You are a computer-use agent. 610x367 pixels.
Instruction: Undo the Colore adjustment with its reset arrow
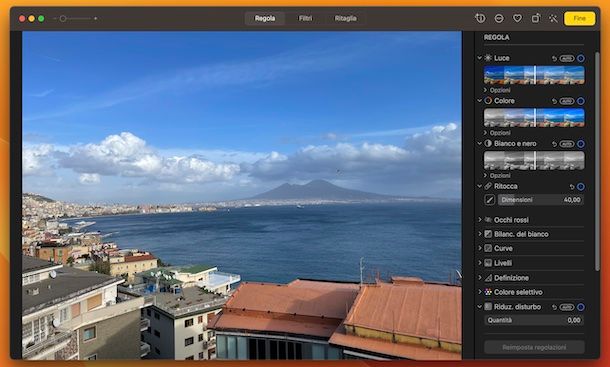coord(554,101)
